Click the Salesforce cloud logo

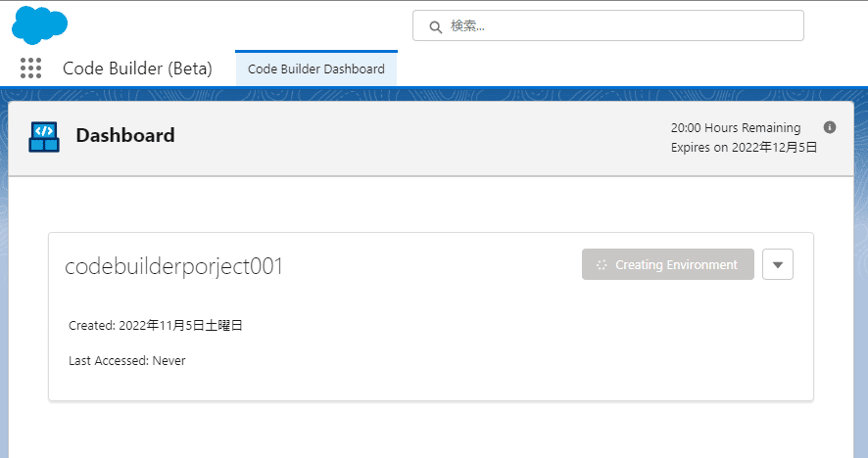tap(39, 25)
